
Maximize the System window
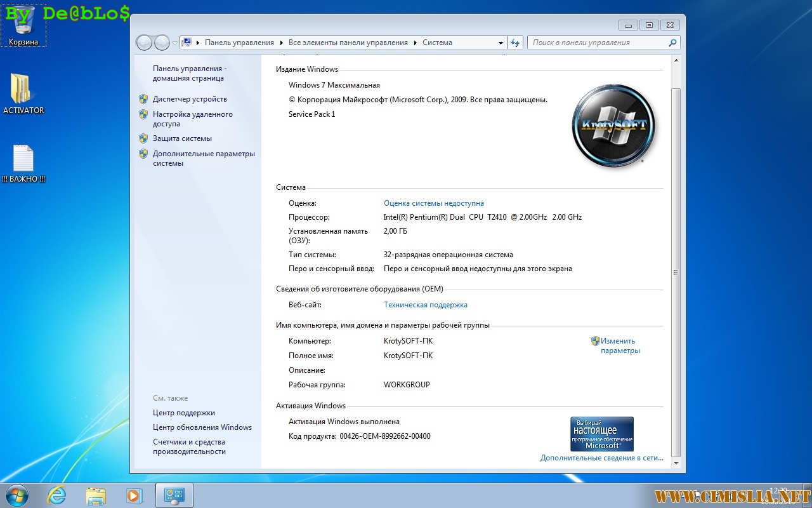[x=648, y=25]
